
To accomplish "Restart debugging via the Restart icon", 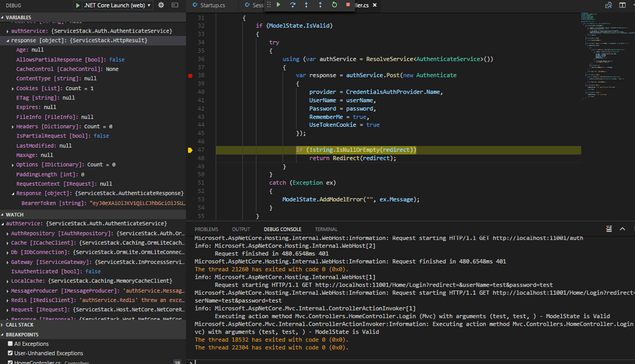I will 334,5.
